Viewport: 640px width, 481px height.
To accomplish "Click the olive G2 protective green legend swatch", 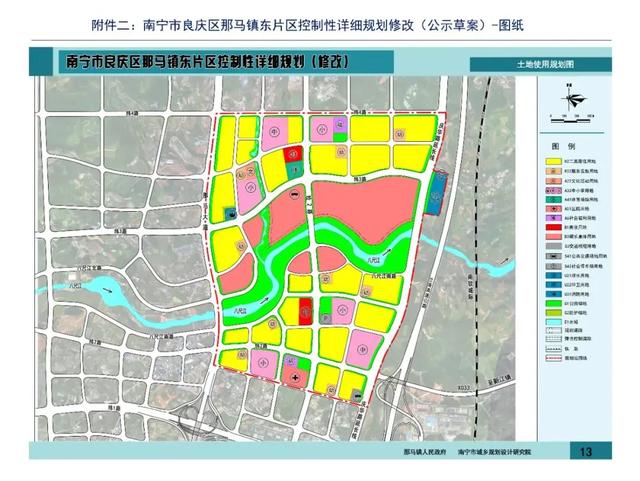I will [x=553, y=313].
